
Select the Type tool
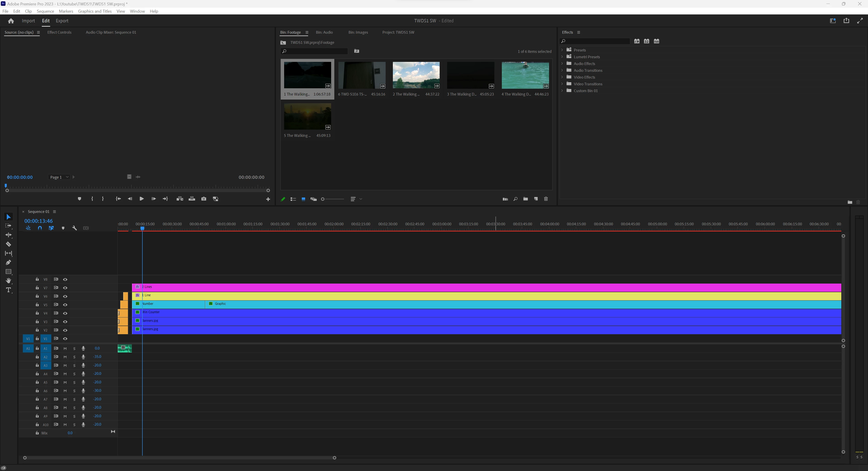point(8,290)
